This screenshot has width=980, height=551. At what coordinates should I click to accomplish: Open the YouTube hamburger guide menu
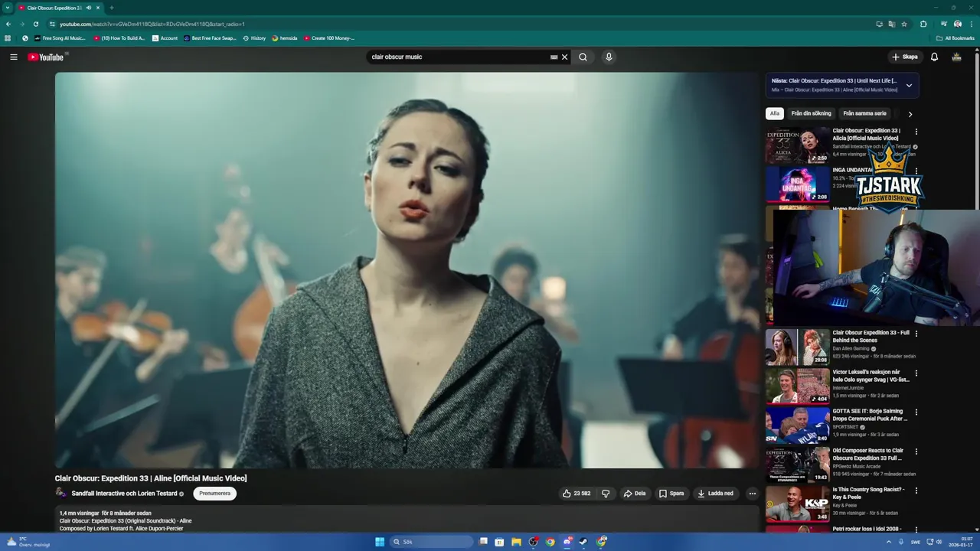(x=13, y=57)
